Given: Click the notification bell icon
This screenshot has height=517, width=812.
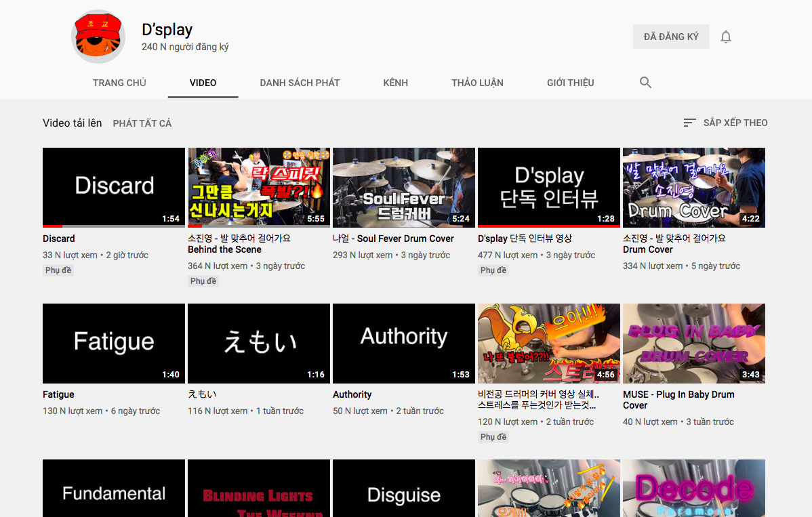Looking at the screenshot, I should pos(725,37).
